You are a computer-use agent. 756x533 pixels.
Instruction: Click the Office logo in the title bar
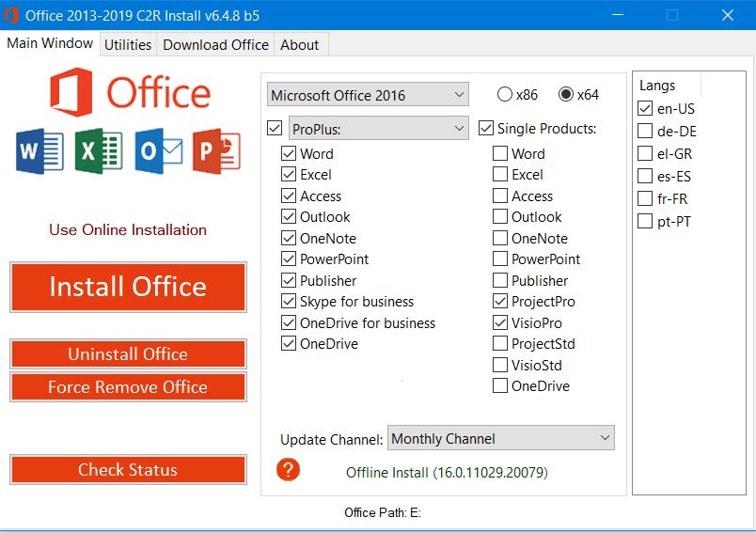[10, 15]
